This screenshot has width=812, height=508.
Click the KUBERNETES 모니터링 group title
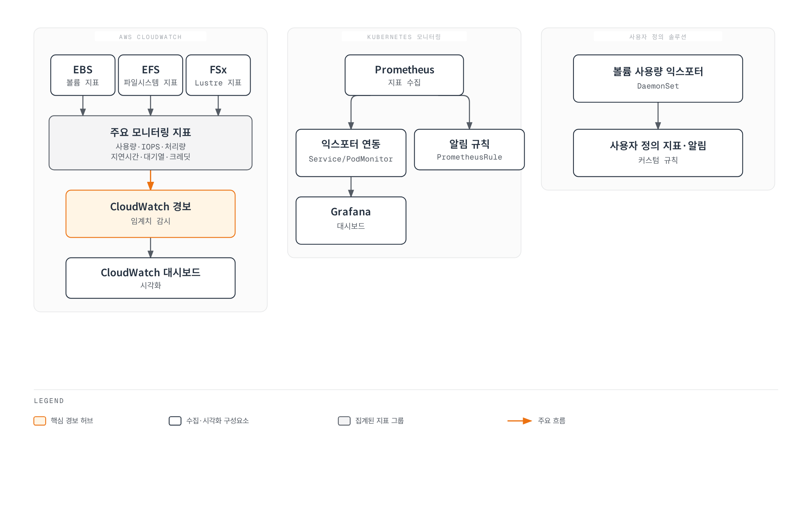pyautogui.click(x=404, y=37)
